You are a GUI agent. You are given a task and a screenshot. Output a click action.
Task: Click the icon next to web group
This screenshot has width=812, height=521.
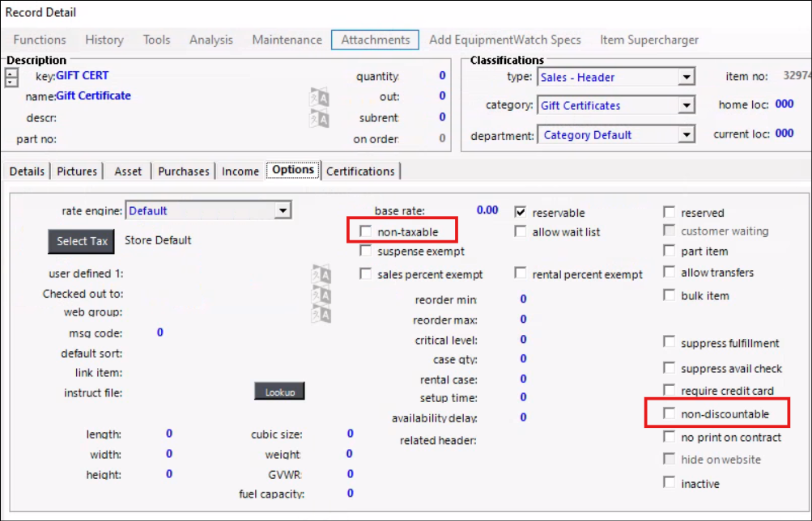click(x=321, y=313)
